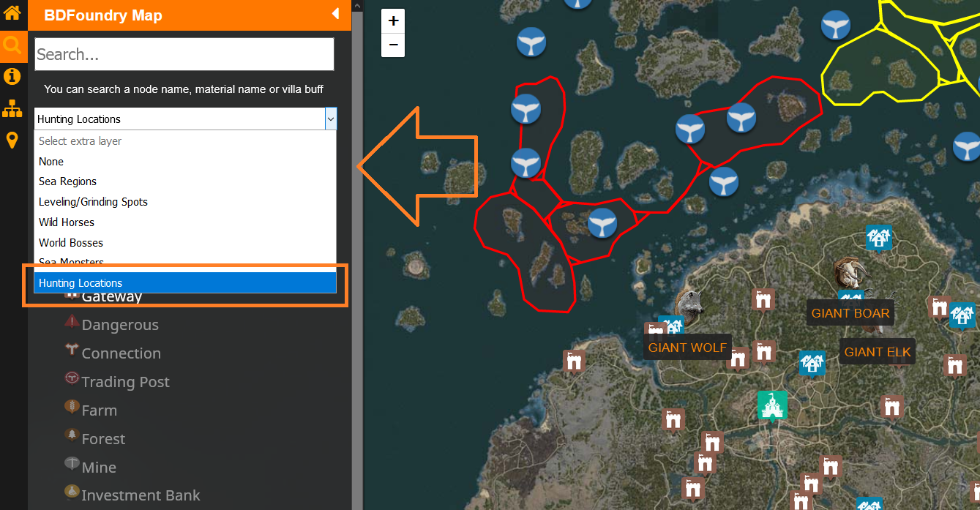Click the boar head marker on map
The width and height of the screenshot is (980, 510).
[848, 273]
